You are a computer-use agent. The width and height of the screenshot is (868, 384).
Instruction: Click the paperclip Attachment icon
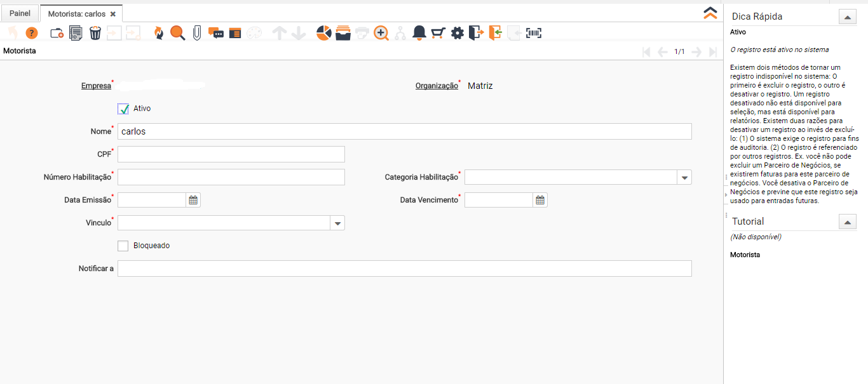(197, 33)
